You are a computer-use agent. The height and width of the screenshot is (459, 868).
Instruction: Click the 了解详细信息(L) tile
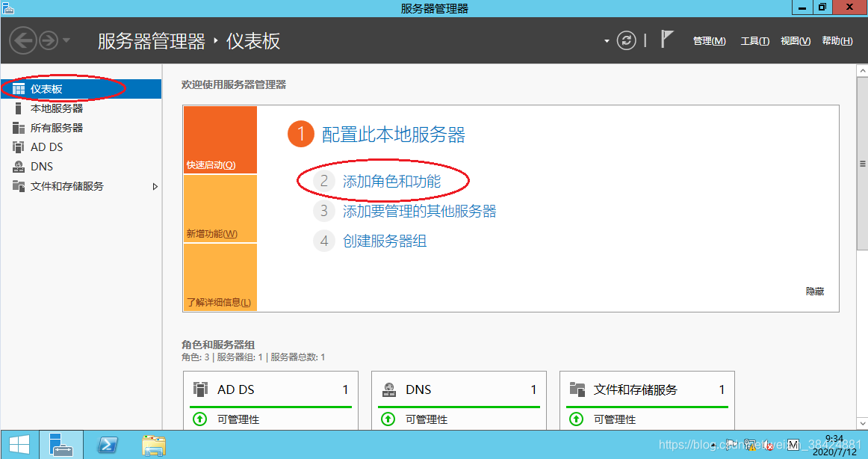coord(220,277)
